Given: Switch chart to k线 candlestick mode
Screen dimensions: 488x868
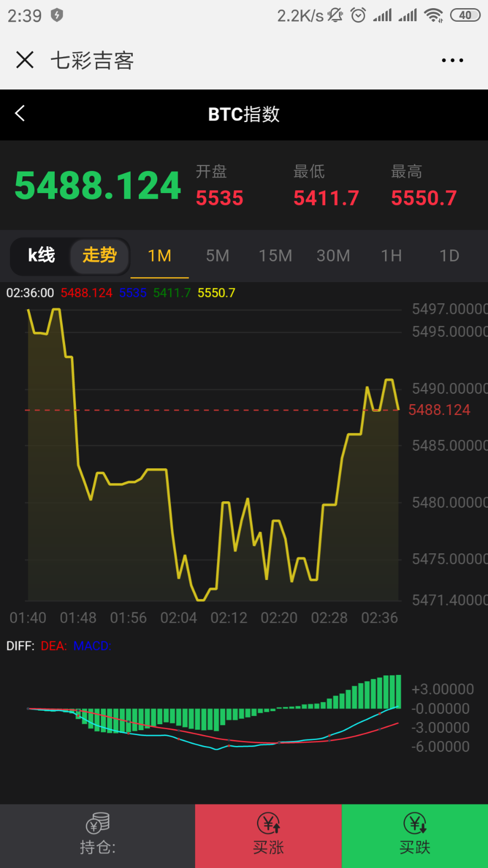Looking at the screenshot, I should point(41,255).
